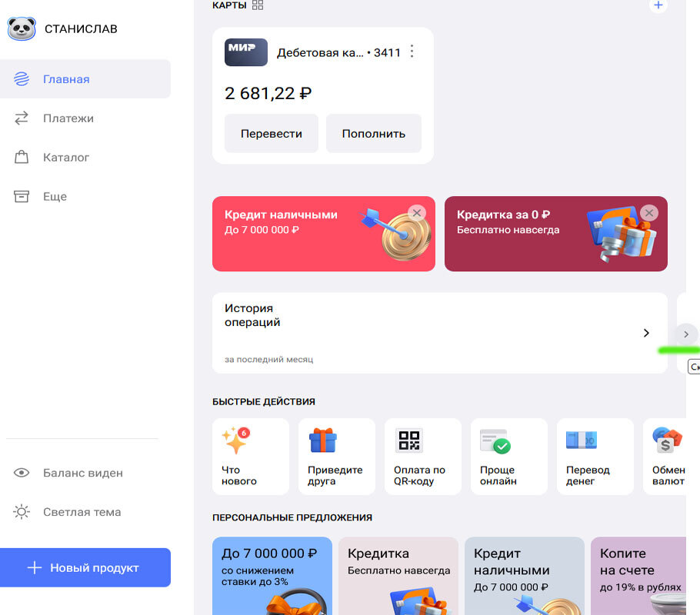Open Приведите друга gift icon
The width and height of the screenshot is (700, 615).
pos(323,440)
